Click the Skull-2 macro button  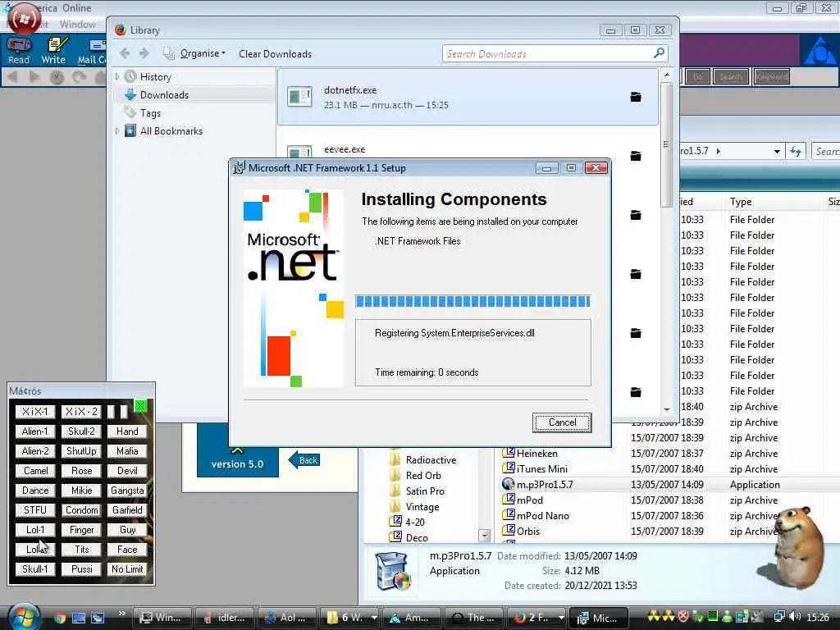pos(81,431)
